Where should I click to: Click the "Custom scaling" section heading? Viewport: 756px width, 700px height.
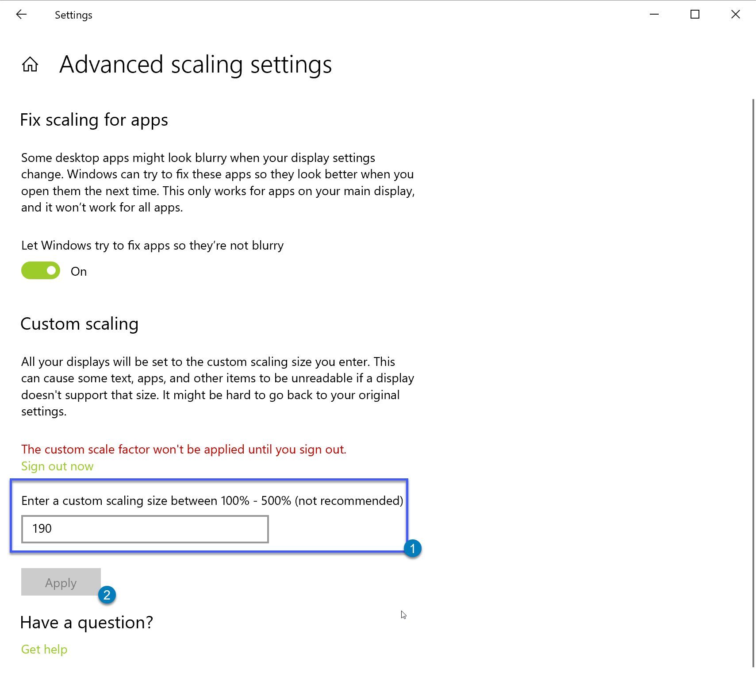pos(80,324)
